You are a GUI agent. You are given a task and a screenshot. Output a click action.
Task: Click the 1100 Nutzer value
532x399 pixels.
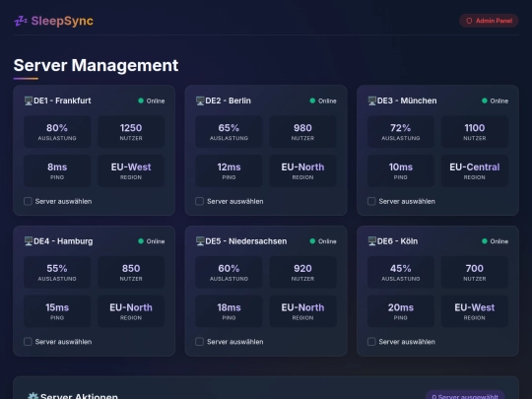[475, 128]
